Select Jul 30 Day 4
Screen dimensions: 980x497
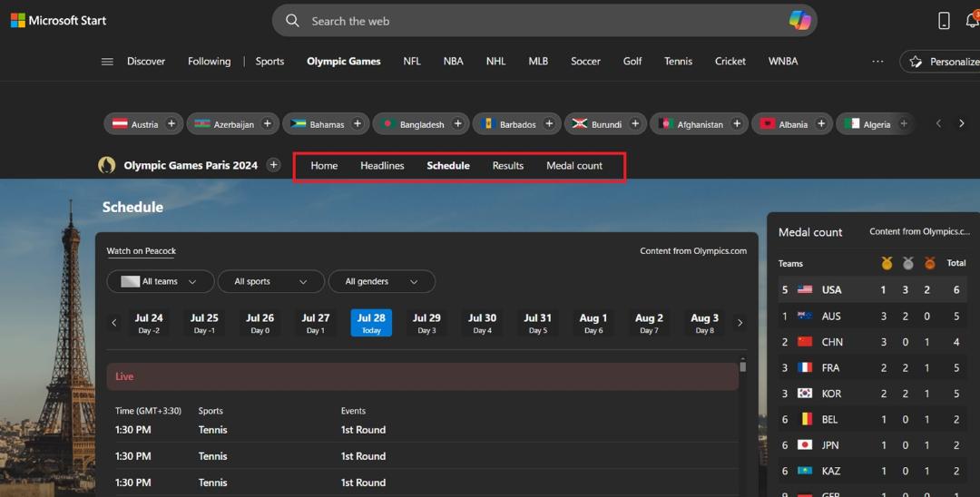click(483, 323)
